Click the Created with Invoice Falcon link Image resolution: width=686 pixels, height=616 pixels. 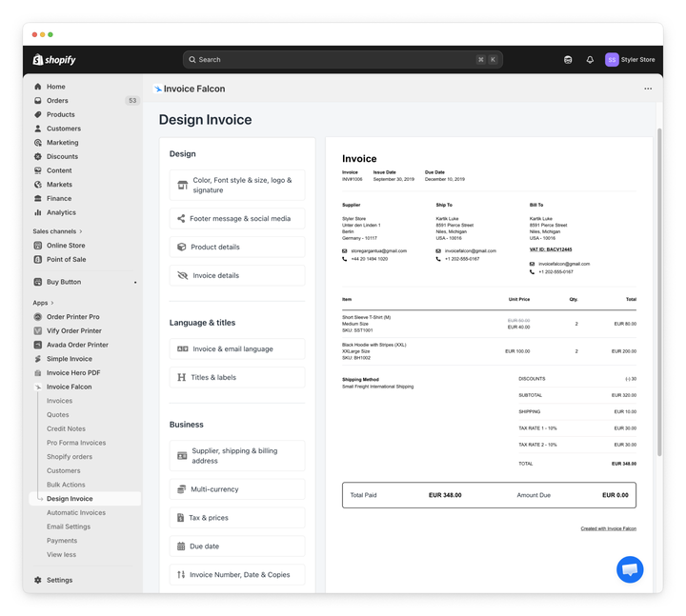[609, 528]
